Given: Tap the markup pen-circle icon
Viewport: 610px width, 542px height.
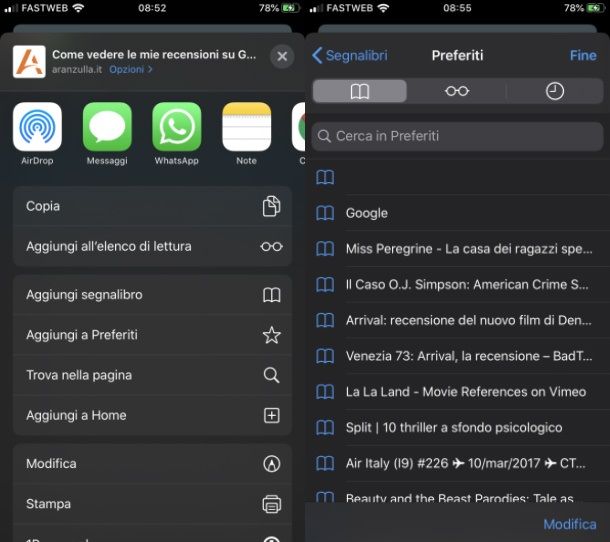Looking at the screenshot, I should click(272, 463).
